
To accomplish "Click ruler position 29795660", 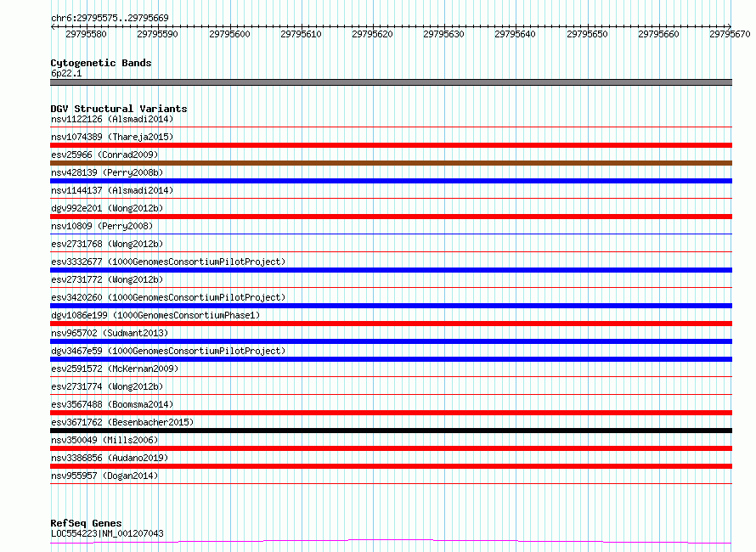I will (x=658, y=34).
